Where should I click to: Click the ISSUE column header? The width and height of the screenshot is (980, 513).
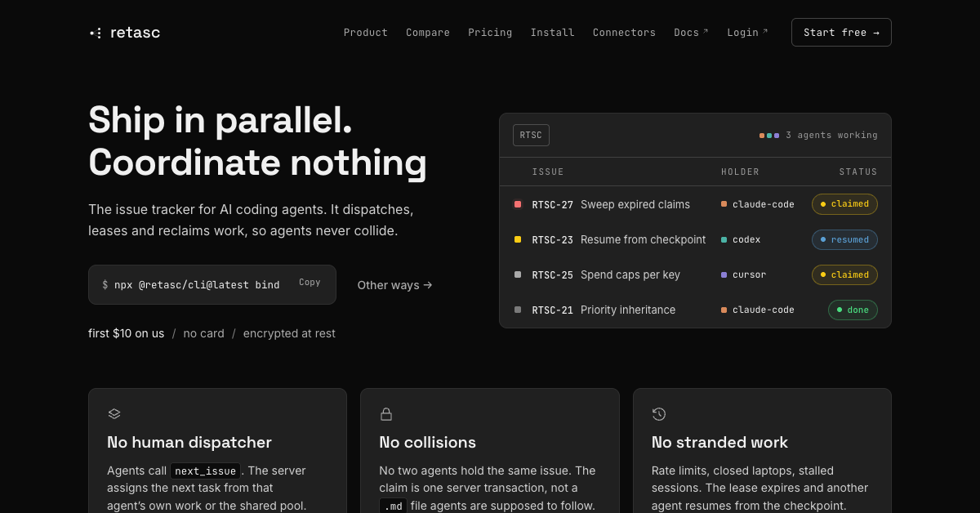[x=548, y=172]
